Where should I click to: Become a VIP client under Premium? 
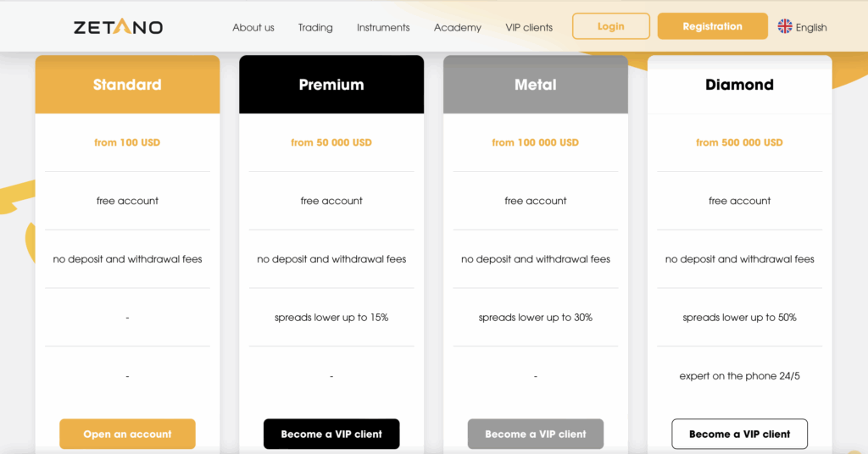coord(331,434)
